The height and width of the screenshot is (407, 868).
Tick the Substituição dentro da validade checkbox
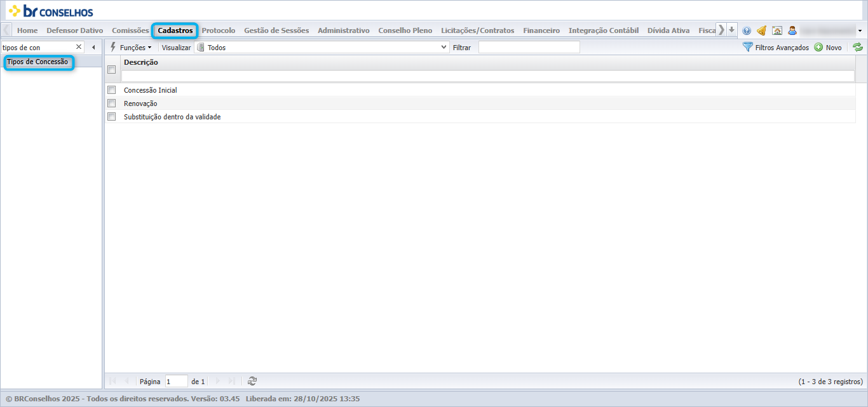click(x=112, y=116)
